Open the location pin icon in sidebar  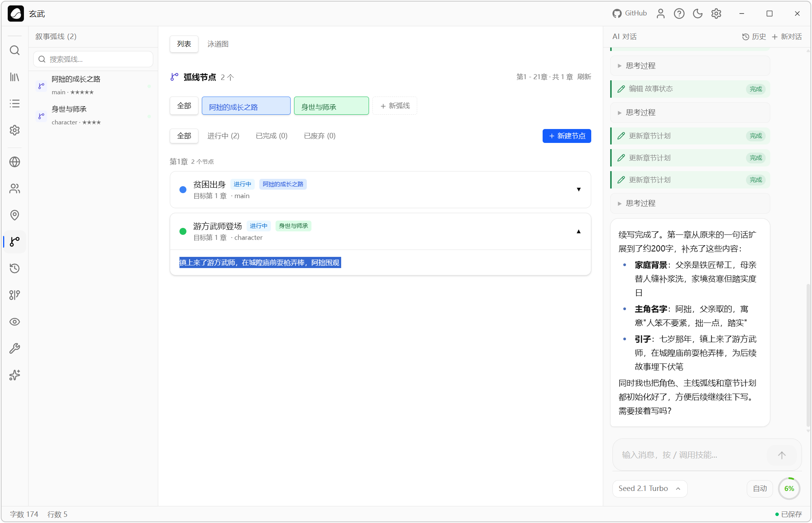click(15, 215)
